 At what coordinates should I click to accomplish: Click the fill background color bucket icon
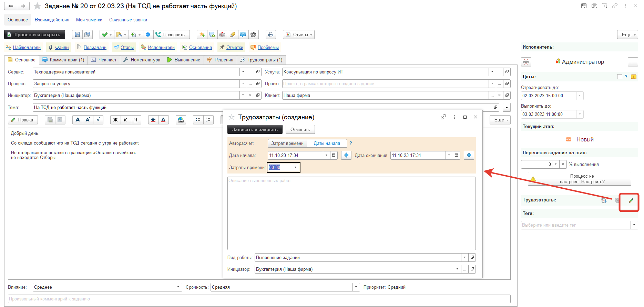click(153, 120)
